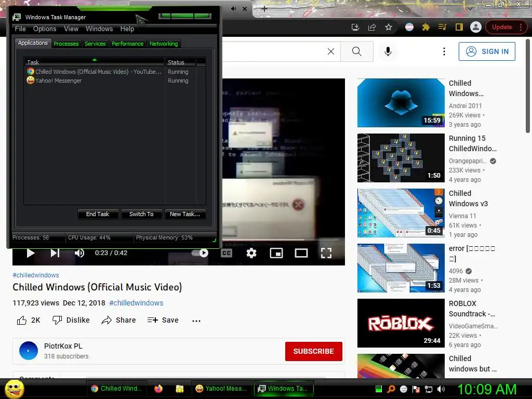Image resolution: width=532 pixels, height=399 pixels.
Task: Click the Chrome Update button
Action: (506, 27)
